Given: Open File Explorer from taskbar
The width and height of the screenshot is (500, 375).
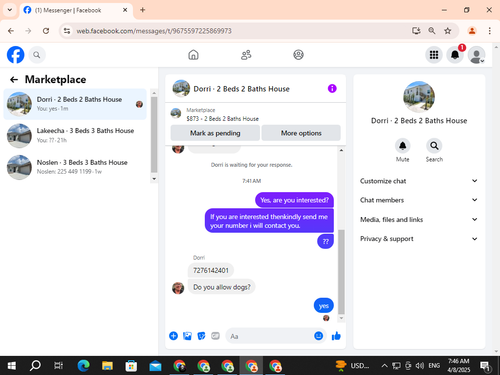Looking at the screenshot, I should click(x=107, y=366).
